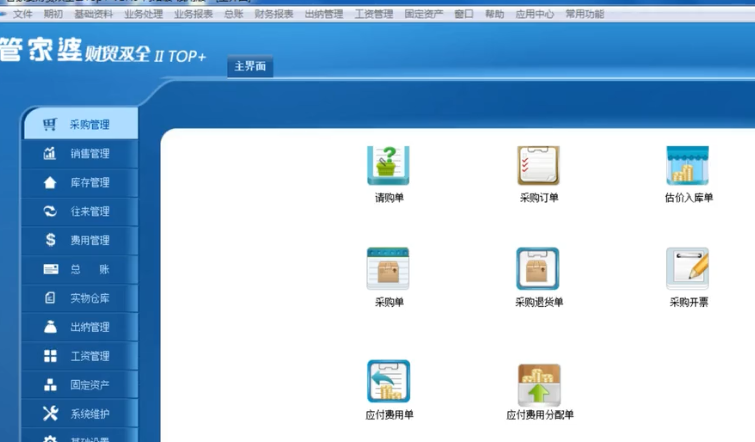The height and width of the screenshot is (442, 755).
Task: Select 总账 in the sidebar
Action: point(80,269)
